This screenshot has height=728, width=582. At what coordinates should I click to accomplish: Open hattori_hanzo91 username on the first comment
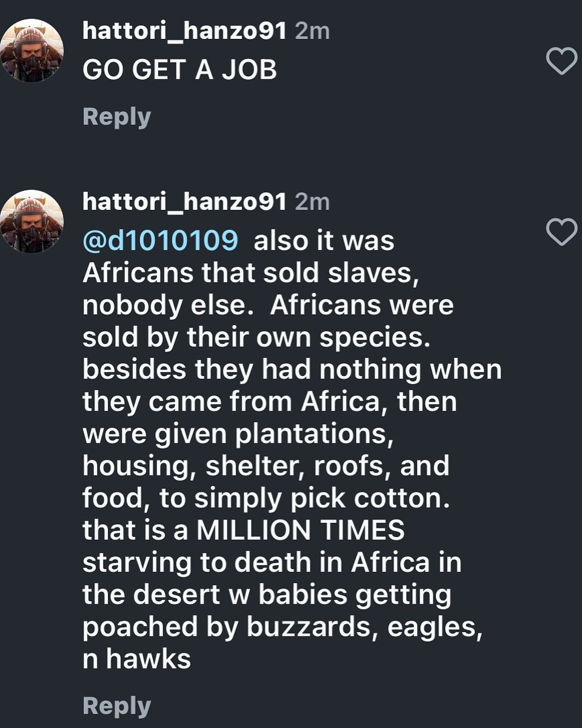184,32
